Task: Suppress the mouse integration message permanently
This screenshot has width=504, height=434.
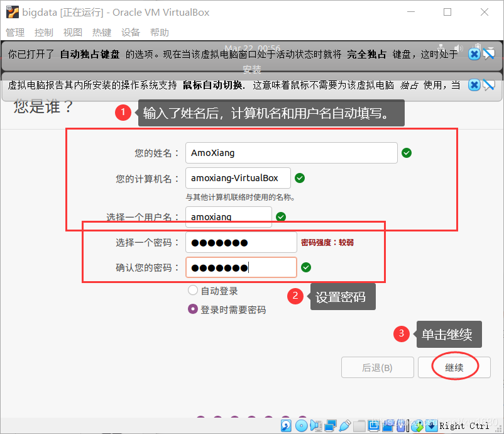Action: coord(489,85)
